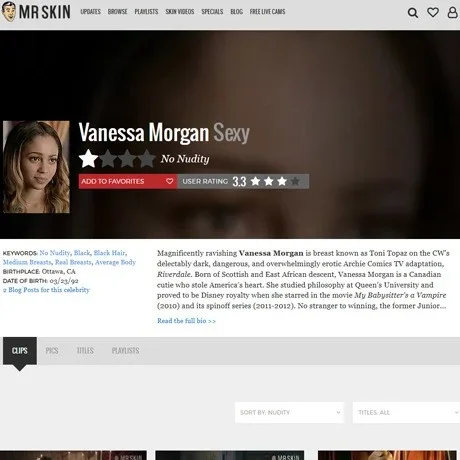Open the Playlists menu item in header
This screenshot has height=460, width=460.
(146, 12)
